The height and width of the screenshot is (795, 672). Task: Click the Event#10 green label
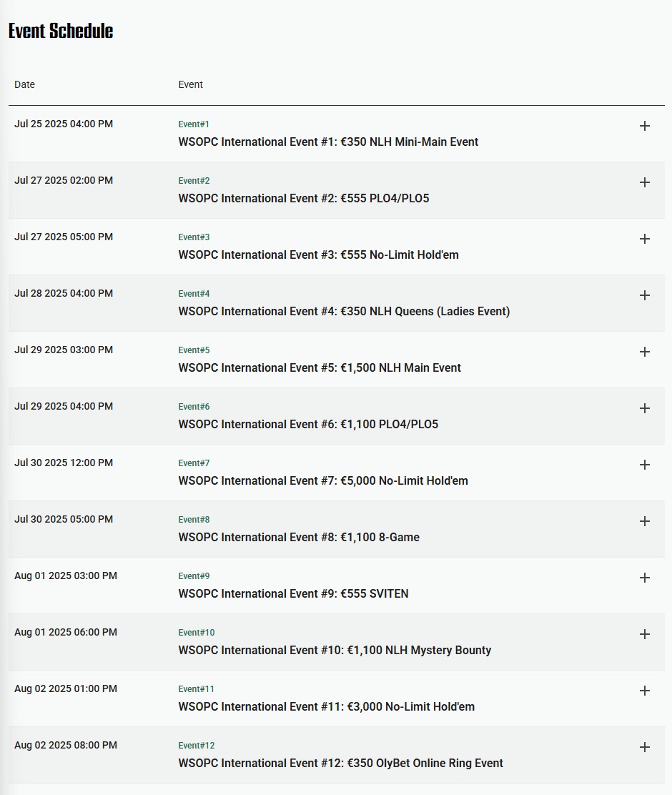[x=197, y=632]
